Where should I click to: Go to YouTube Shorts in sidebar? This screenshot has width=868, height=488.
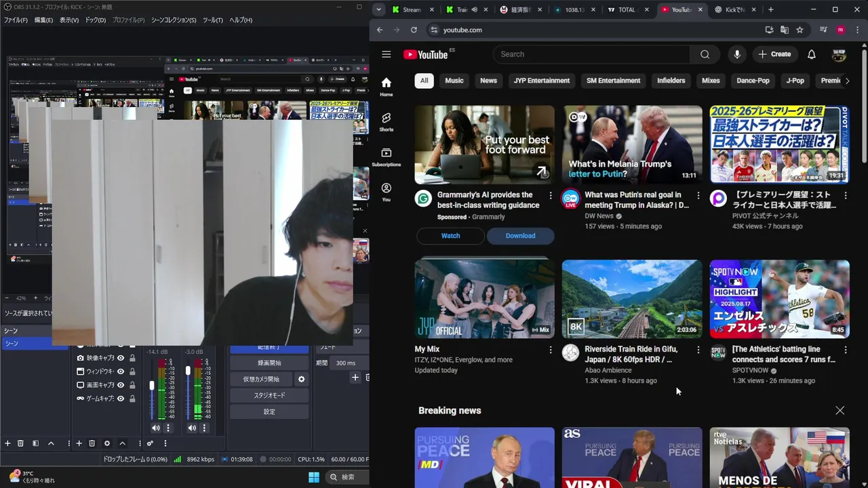tap(386, 122)
